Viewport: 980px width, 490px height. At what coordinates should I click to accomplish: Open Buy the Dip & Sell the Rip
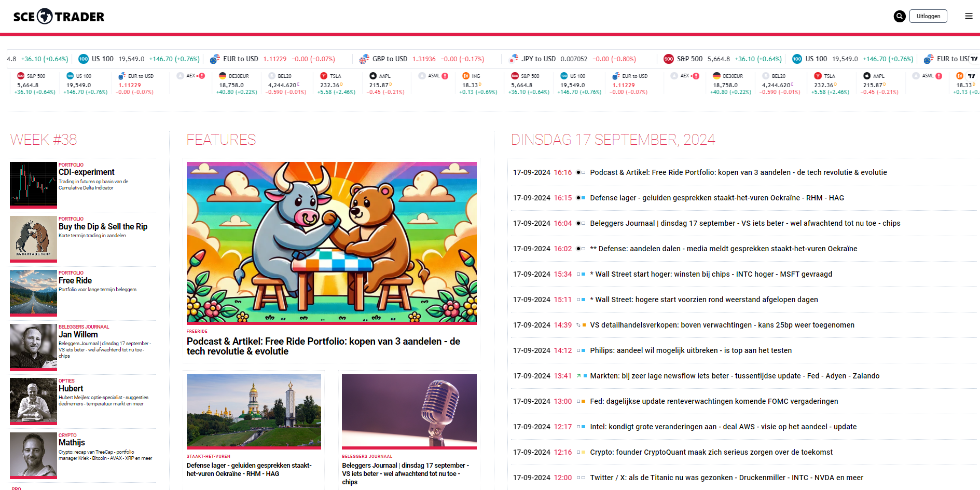coord(103,227)
